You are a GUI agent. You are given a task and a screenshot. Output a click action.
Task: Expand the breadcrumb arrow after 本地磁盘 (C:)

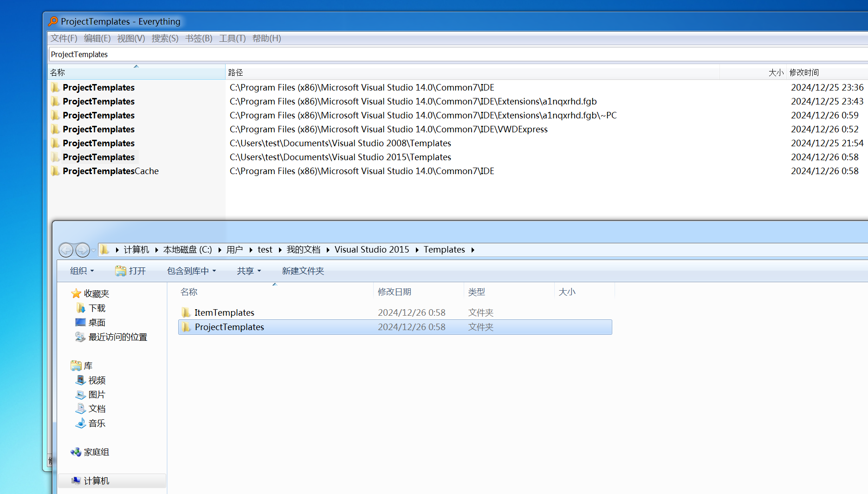[219, 250]
